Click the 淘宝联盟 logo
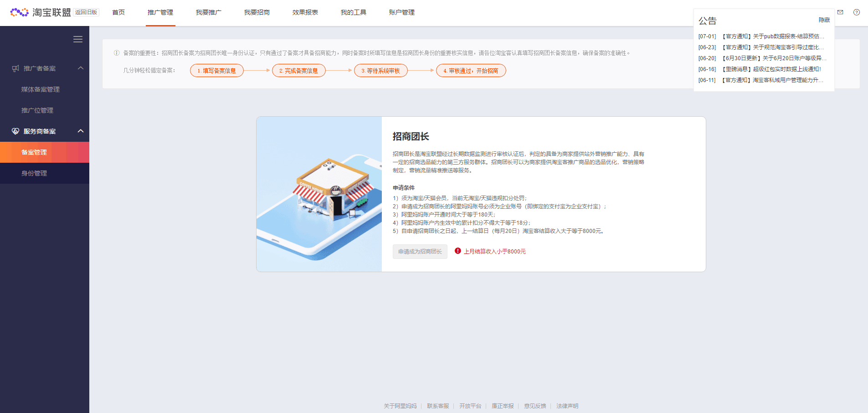 tap(41, 12)
